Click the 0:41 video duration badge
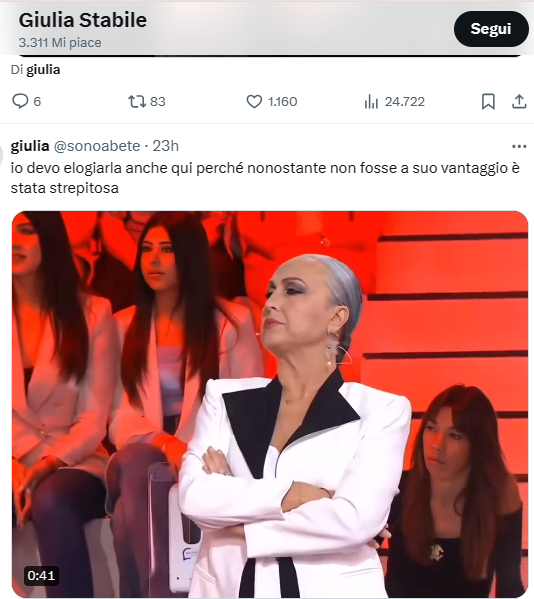 click(41, 575)
